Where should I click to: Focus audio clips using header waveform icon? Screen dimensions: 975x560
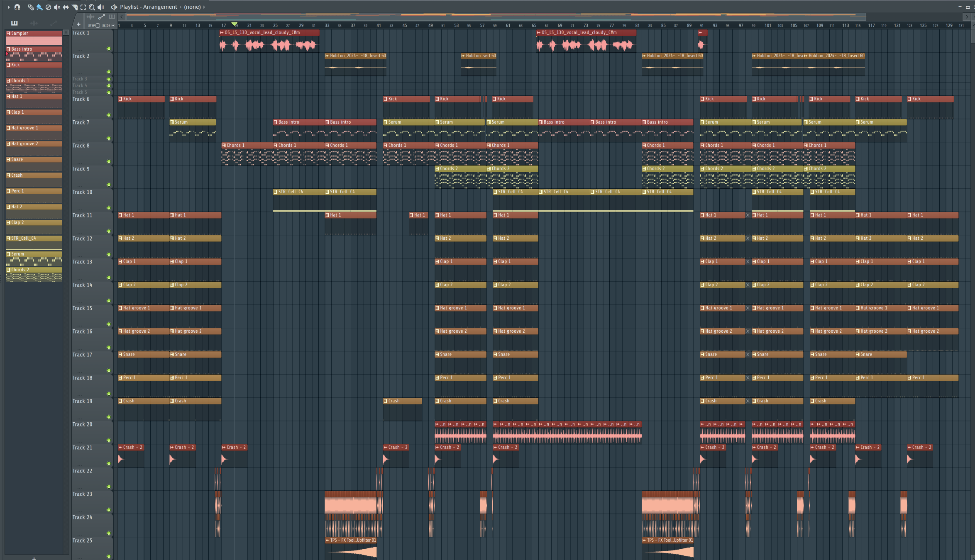pyautogui.click(x=90, y=17)
